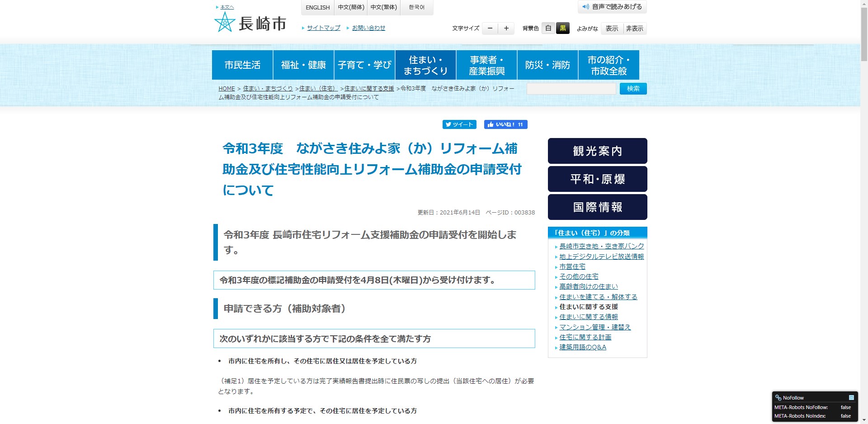Switch to the ENGLISH language tab
The image size is (868, 424).
tap(317, 7)
